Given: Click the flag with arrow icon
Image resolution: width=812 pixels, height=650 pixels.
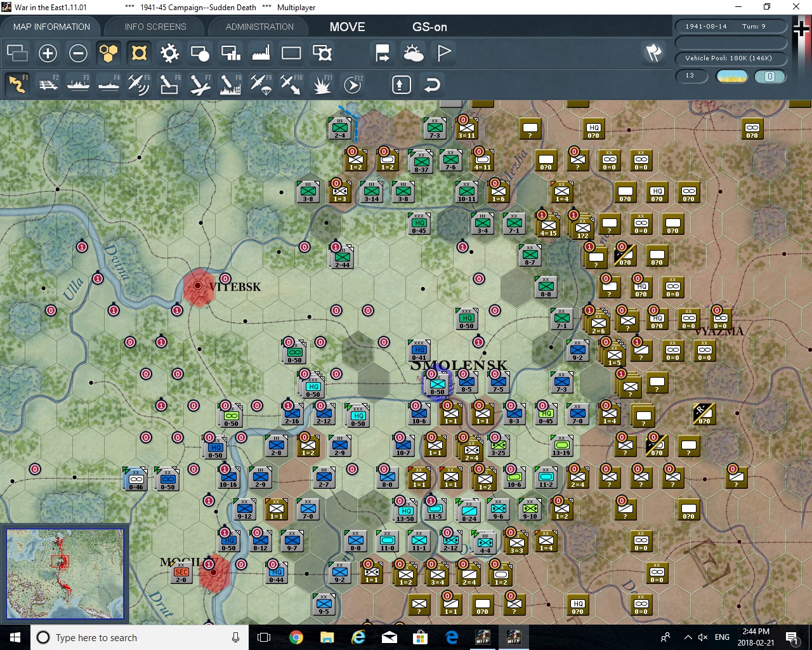Looking at the screenshot, I should click(x=383, y=53).
